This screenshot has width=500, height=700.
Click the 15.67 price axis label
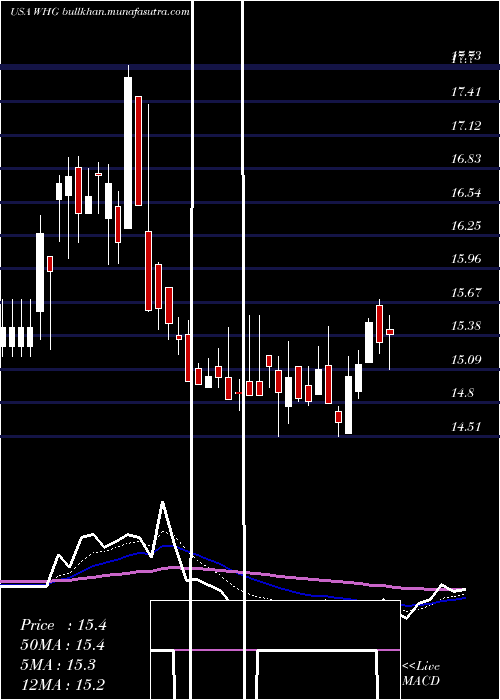(466, 293)
